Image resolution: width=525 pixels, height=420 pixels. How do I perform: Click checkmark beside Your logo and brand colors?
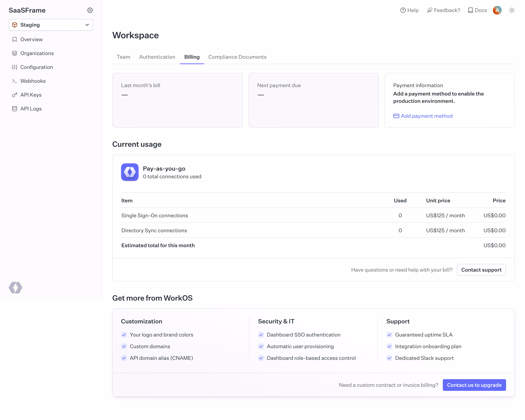[x=124, y=335]
